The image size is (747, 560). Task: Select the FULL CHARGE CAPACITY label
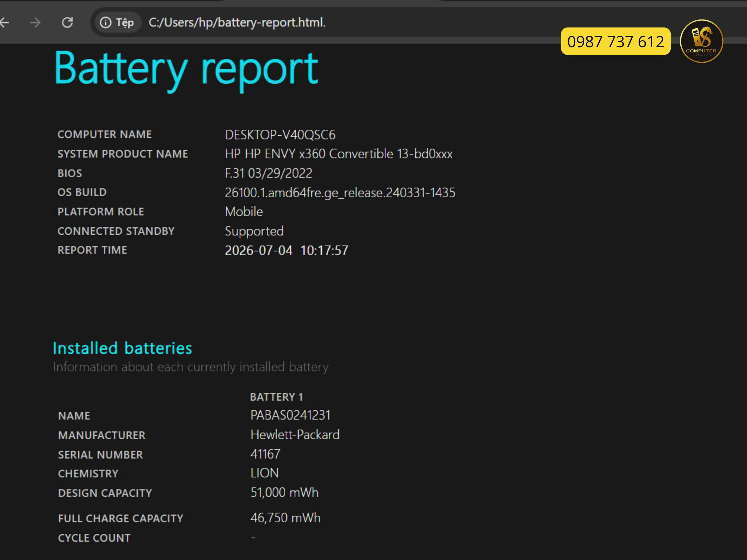click(121, 519)
